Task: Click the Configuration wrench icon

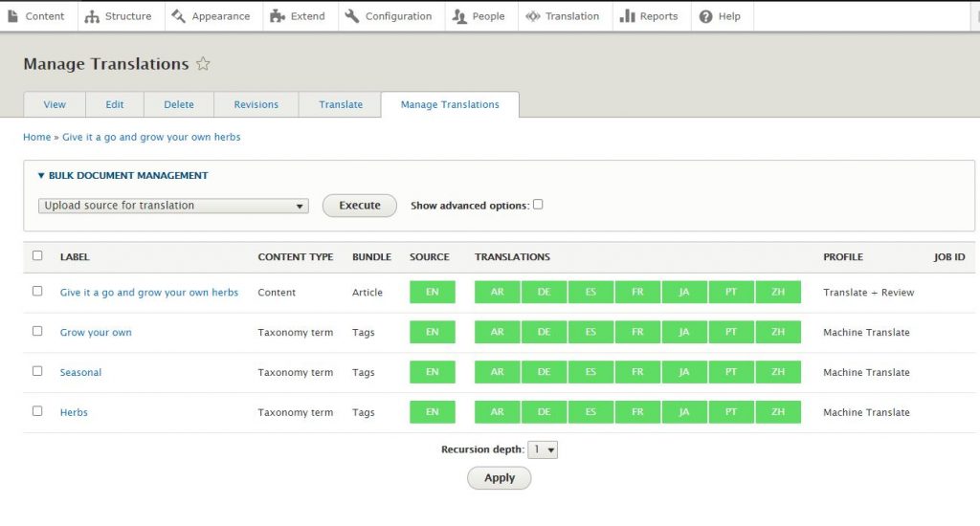Action: (352, 16)
